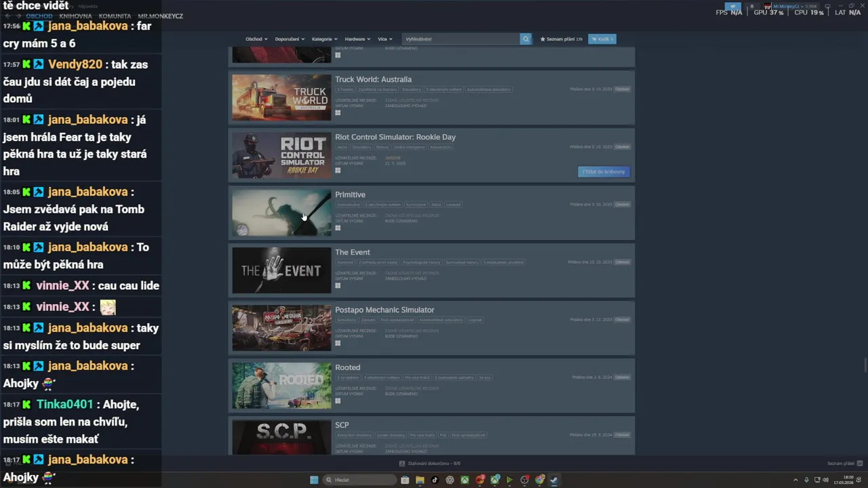Open the Košík shopping cart button
The image size is (868, 488).
point(602,39)
